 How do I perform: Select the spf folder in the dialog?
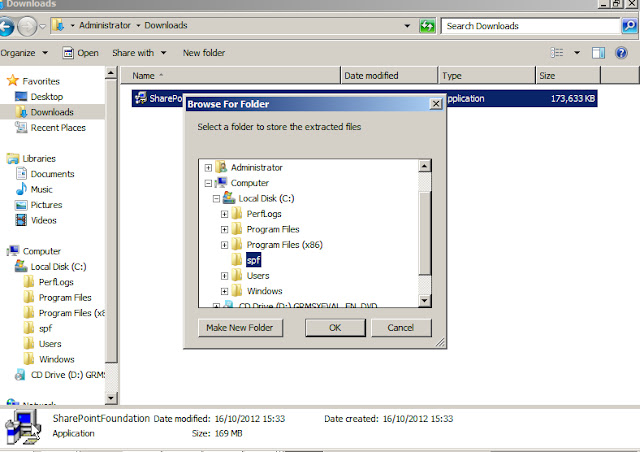click(x=253, y=260)
